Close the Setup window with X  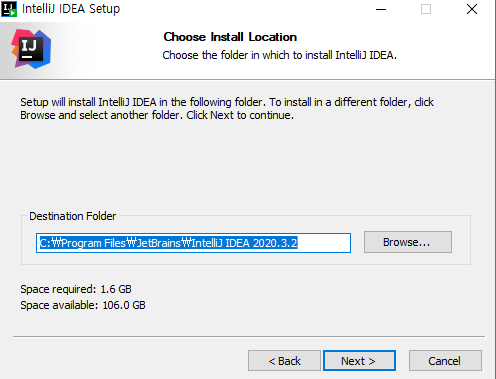[x=472, y=9]
